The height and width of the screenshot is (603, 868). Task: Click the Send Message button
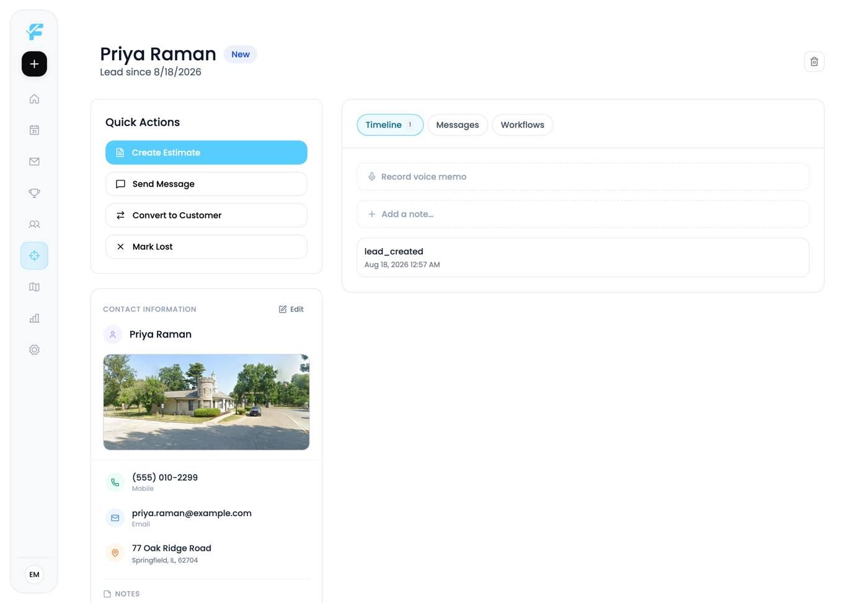click(206, 184)
